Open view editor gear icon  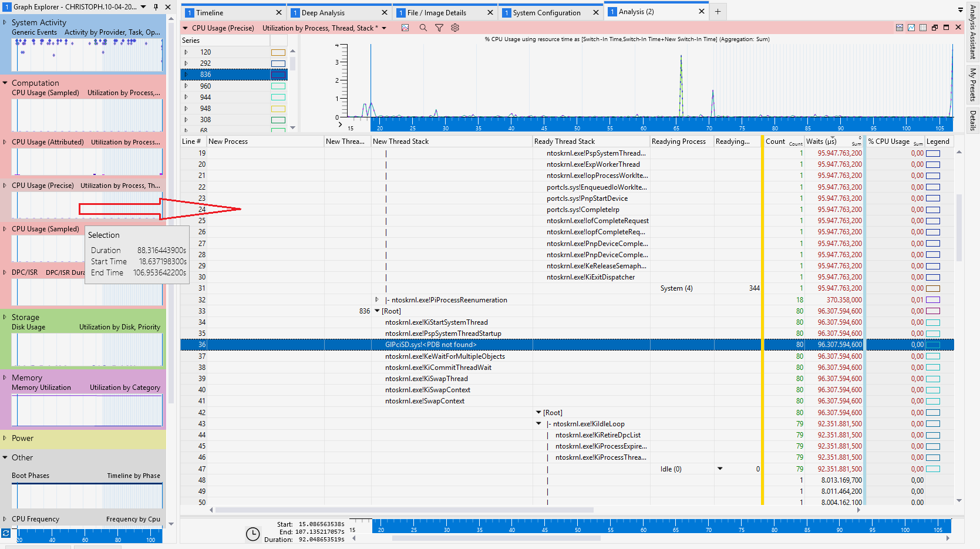click(455, 28)
